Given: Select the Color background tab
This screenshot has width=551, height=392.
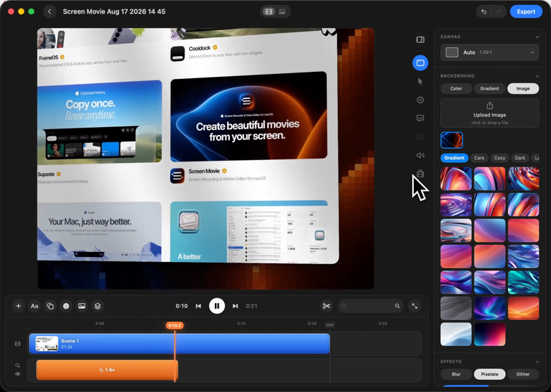Looking at the screenshot, I should 456,88.
